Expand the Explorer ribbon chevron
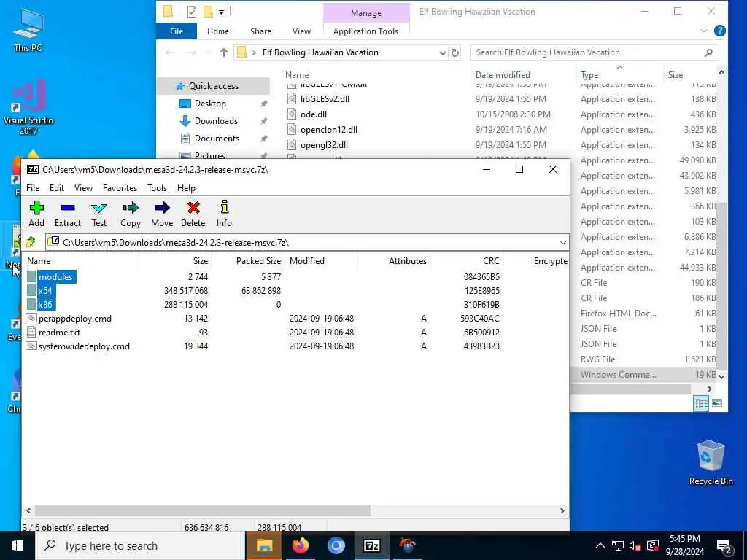Image resolution: width=747 pixels, height=560 pixels. coord(704,31)
